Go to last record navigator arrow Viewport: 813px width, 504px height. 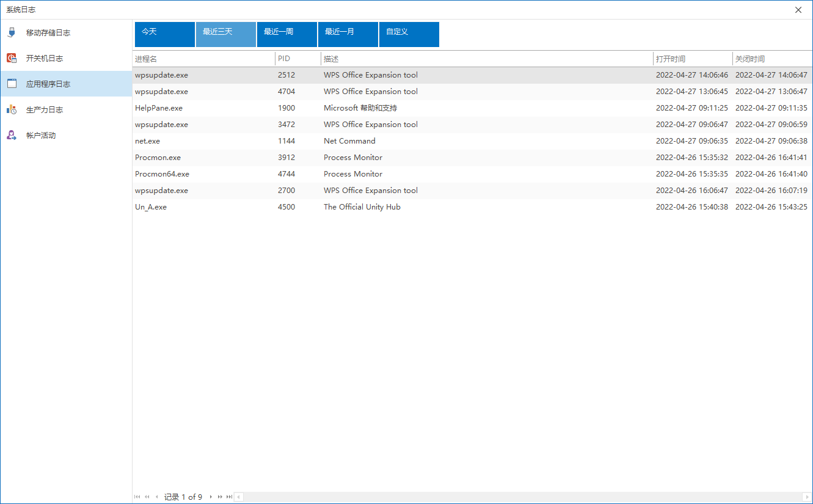pos(229,497)
